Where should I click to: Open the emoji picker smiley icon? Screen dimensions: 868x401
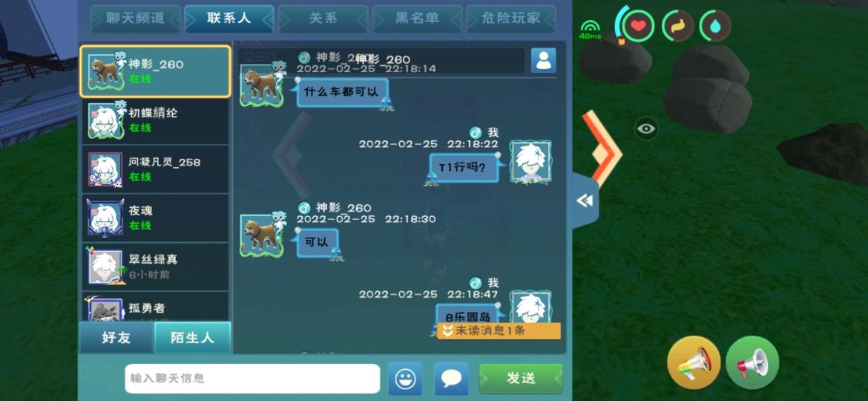pyautogui.click(x=405, y=378)
